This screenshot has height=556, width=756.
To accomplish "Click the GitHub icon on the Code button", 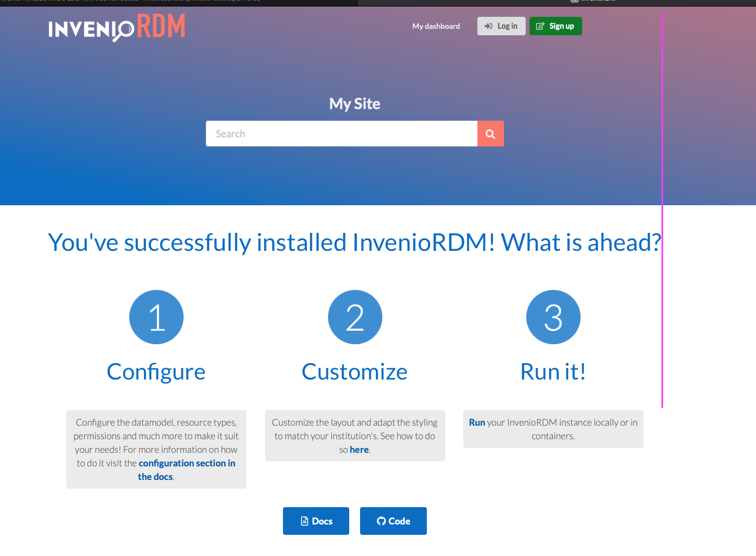I will click(380, 521).
